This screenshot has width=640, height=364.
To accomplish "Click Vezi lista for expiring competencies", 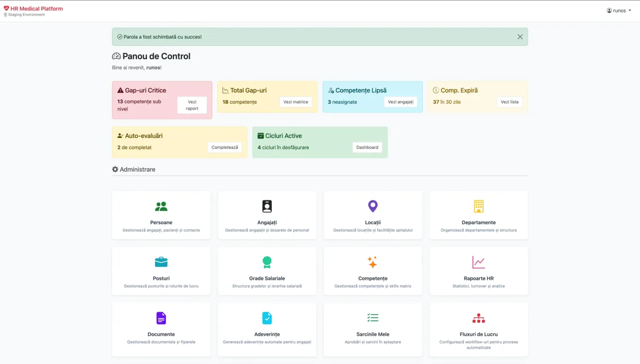I will [509, 102].
